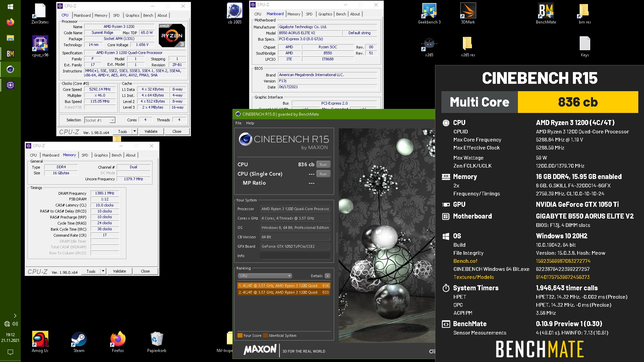Open Bench tab in Mainboard window
Image resolution: width=644 pixels, height=362 pixels.
[x=341, y=14]
